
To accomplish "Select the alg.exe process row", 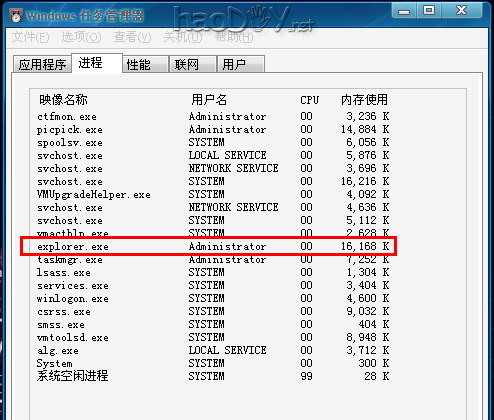I will [213, 350].
